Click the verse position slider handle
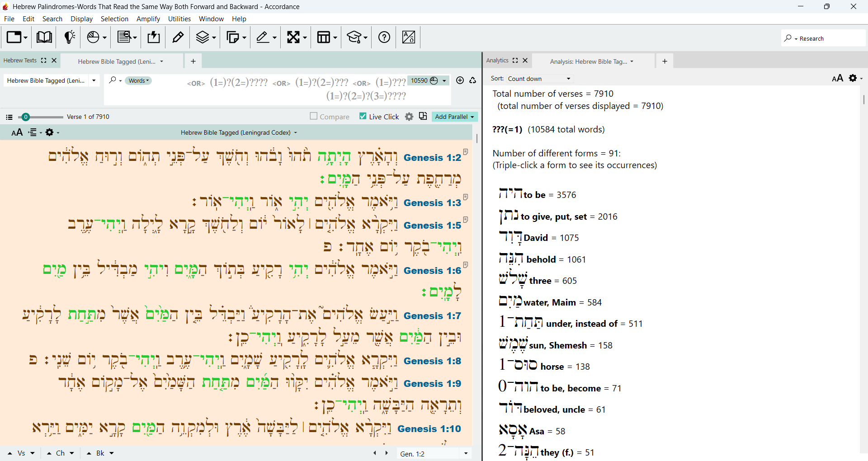The image size is (868, 461). 26,117
